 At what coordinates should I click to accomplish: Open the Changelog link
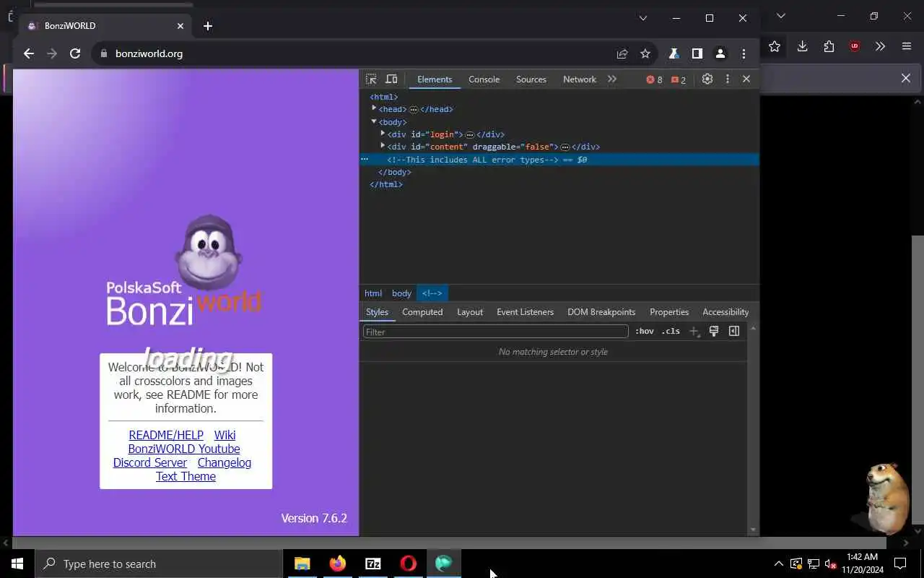point(225,462)
